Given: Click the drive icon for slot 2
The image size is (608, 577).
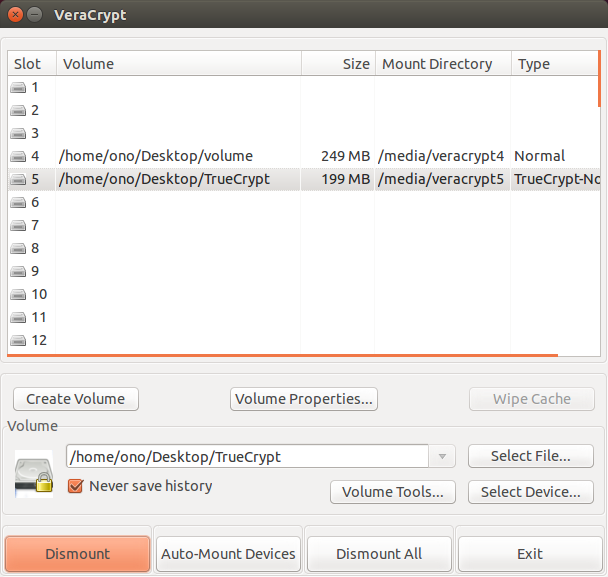Looking at the screenshot, I should pos(18,111).
